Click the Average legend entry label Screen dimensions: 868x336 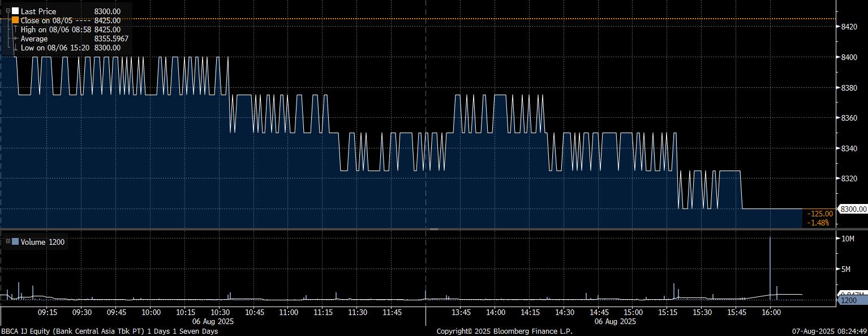point(33,39)
